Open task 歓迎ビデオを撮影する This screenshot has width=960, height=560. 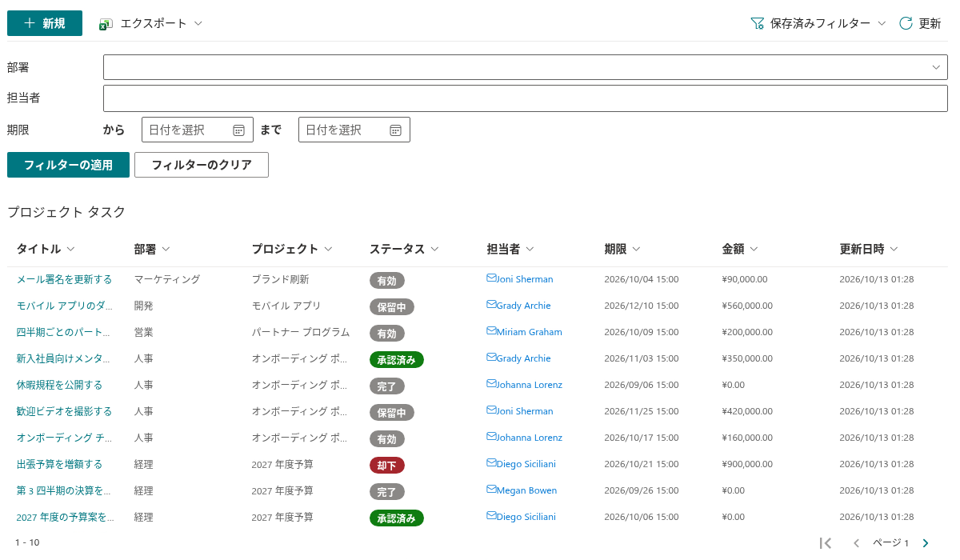pos(64,411)
